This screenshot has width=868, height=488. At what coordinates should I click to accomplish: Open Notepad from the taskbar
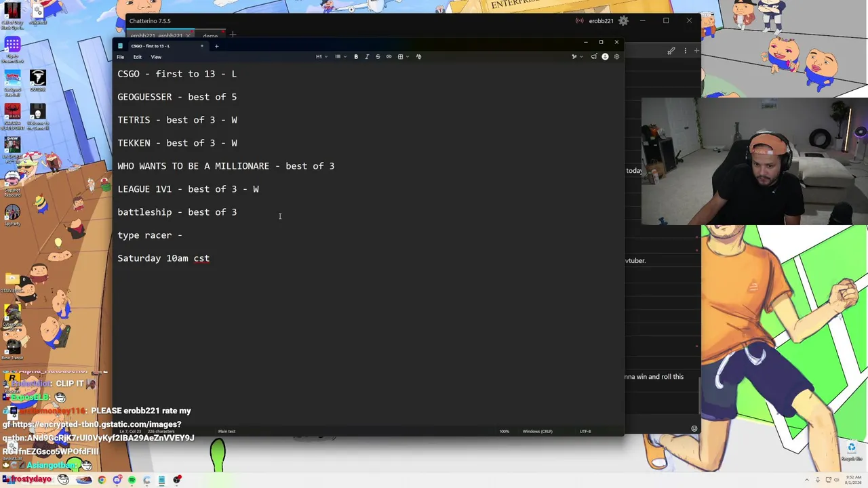coord(161,480)
